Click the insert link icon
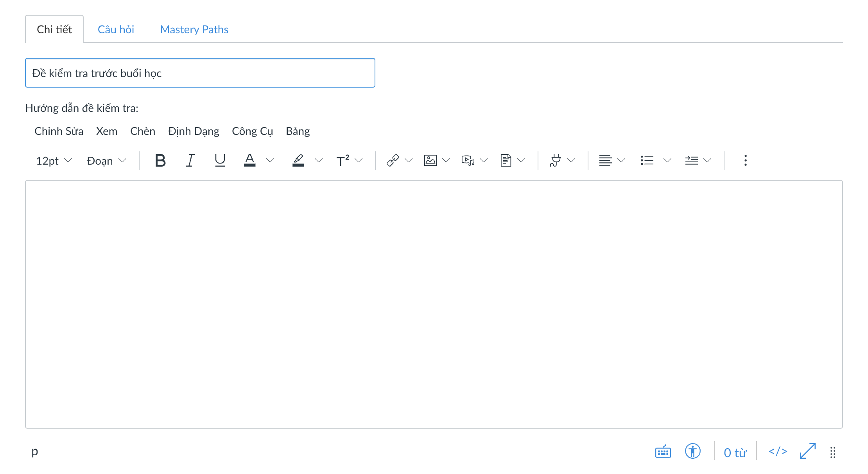Viewport: 868px width, 474px height. pyautogui.click(x=393, y=160)
